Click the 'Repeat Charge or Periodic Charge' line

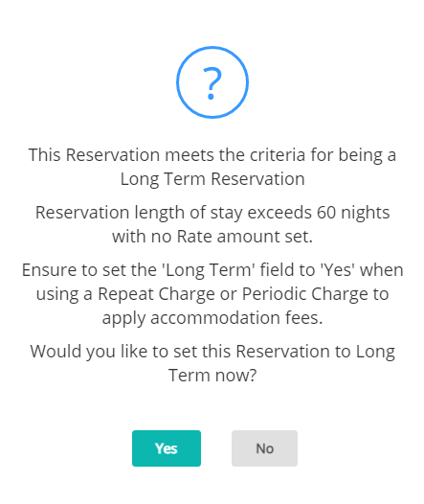[212, 294]
